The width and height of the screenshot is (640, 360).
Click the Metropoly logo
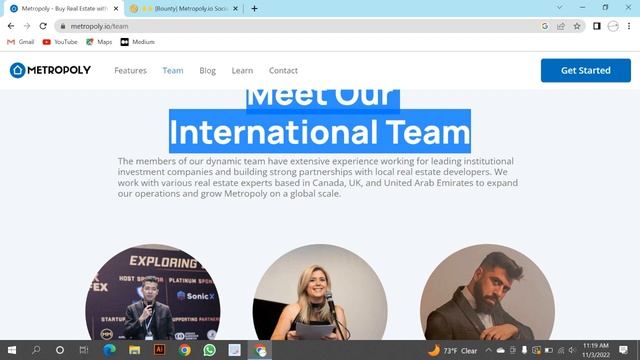[x=50, y=70]
